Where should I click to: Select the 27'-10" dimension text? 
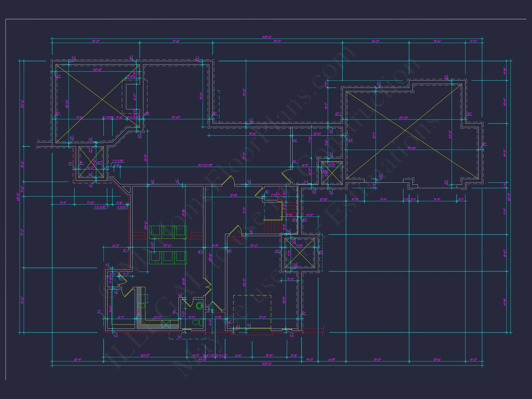pos(404,118)
